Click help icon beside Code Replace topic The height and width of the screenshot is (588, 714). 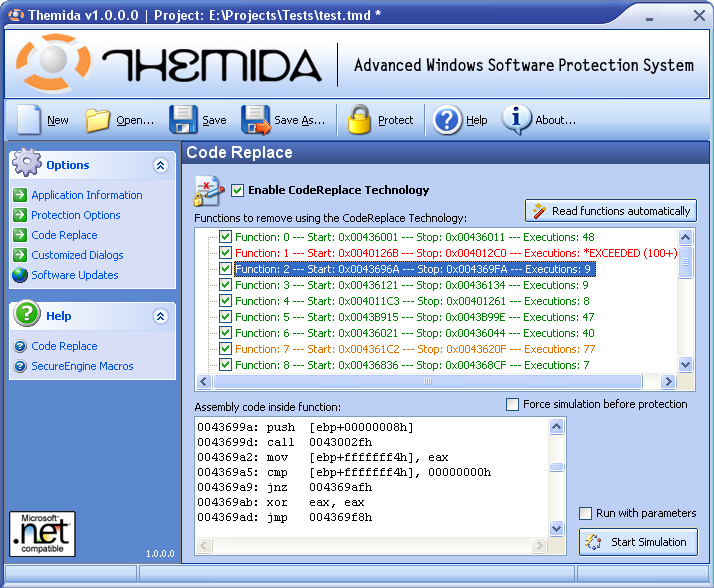click(x=20, y=346)
